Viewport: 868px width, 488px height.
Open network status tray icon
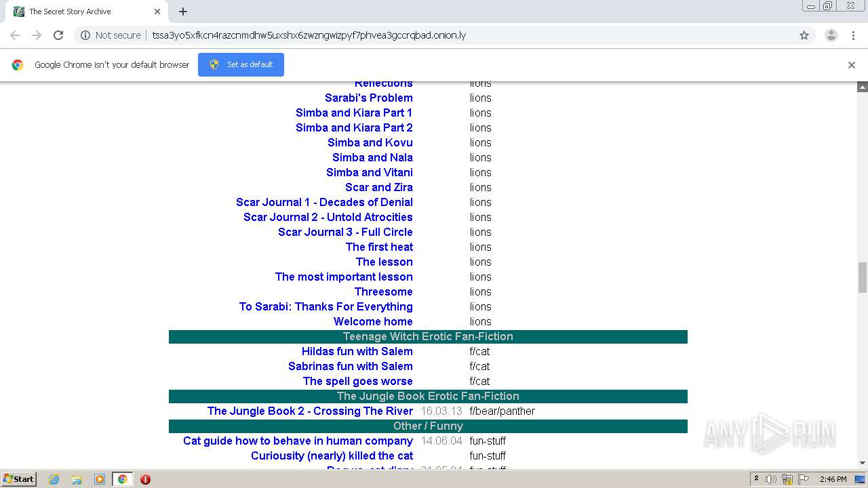pyautogui.click(x=787, y=479)
